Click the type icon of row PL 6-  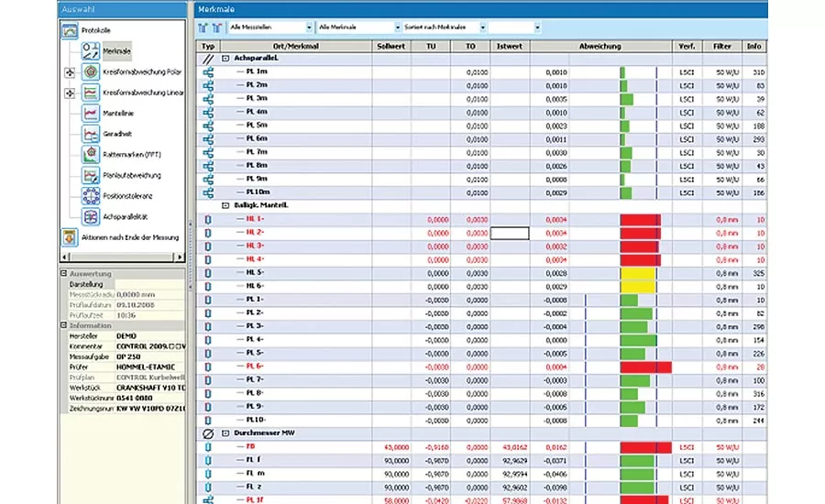click(208, 367)
